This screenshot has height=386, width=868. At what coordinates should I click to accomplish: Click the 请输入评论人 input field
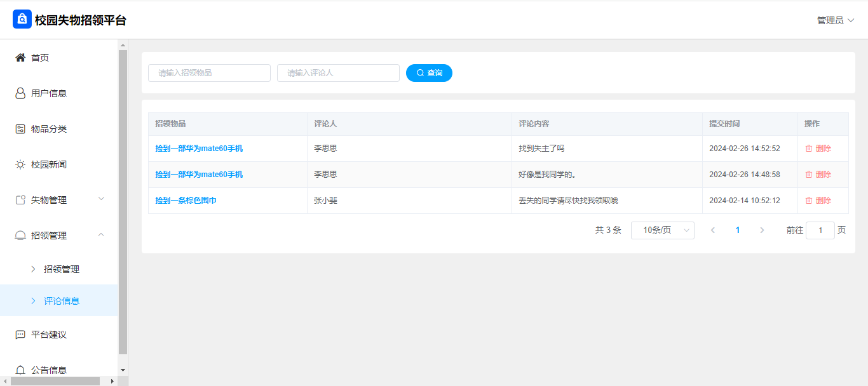pyautogui.click(x=338, y=73)
